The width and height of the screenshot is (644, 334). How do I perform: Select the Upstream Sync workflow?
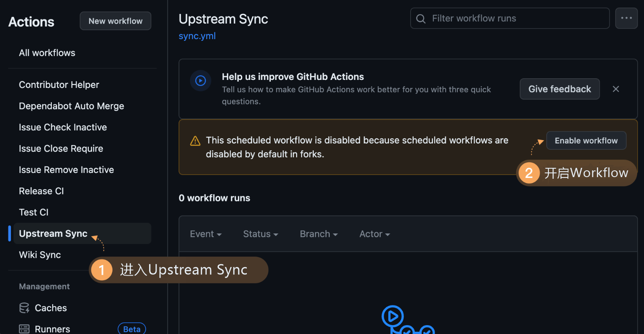(x=82, y=233)
